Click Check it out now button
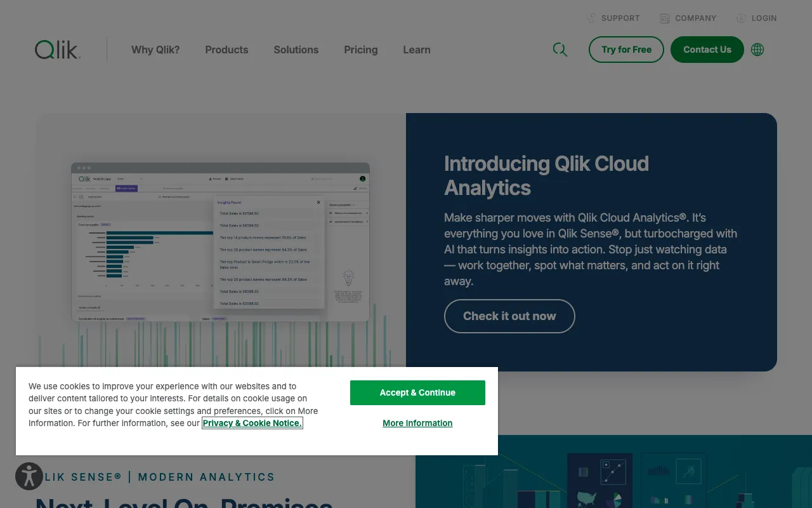Image resolution: width=812 pixels, height=508 pixels. 509,316
